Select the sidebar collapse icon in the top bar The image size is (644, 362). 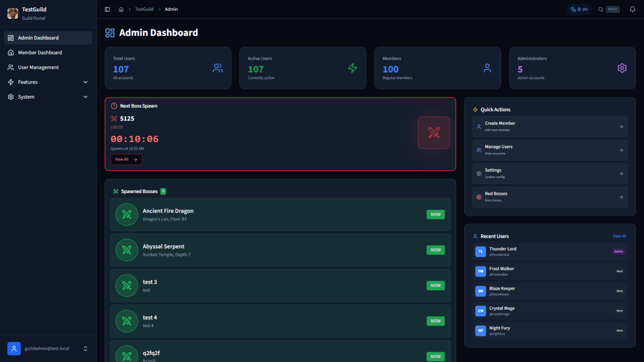[107, 9]
